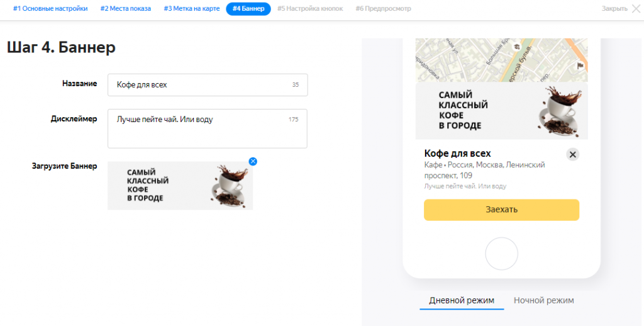
Task: Click the Закрыть link
Action: pos(614,9)
